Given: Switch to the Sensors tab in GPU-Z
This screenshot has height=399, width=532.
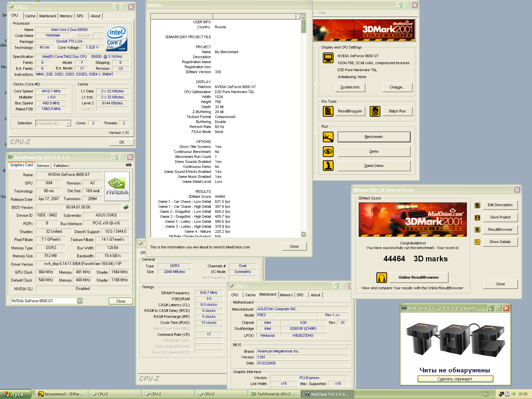Looking at the screenshot, I should [x=43, y=165].
